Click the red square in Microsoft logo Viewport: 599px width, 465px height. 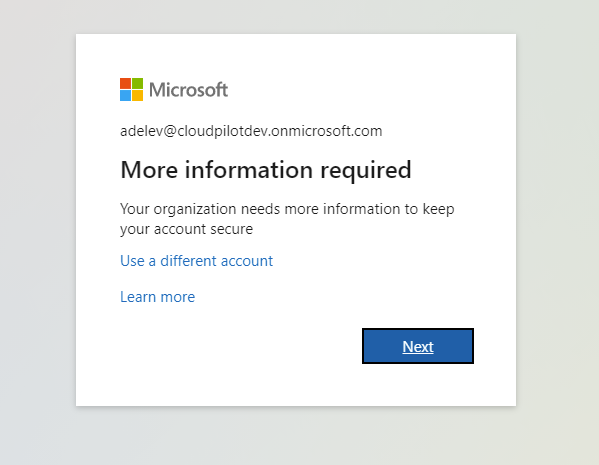point(125,84)
